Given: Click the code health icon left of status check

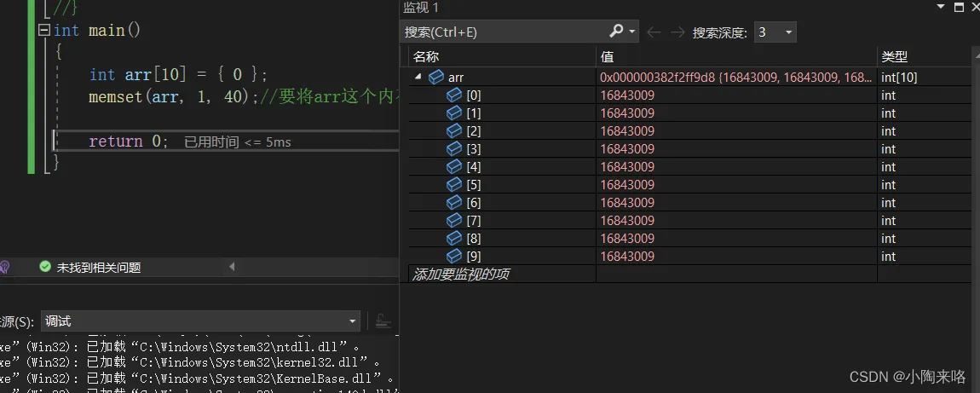Looking at the screenshot, I should click(3, 268).
